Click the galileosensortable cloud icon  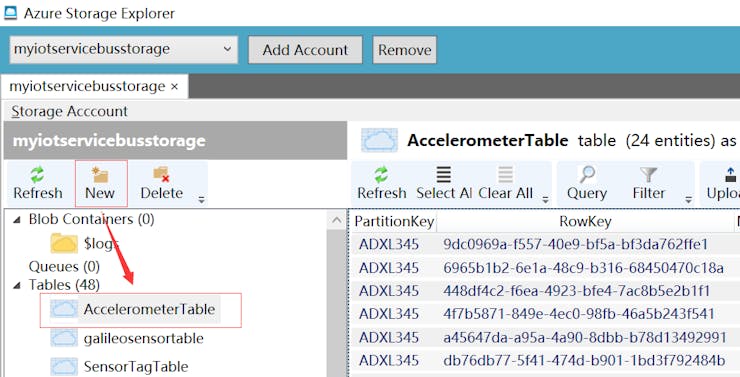pos(64,338)
